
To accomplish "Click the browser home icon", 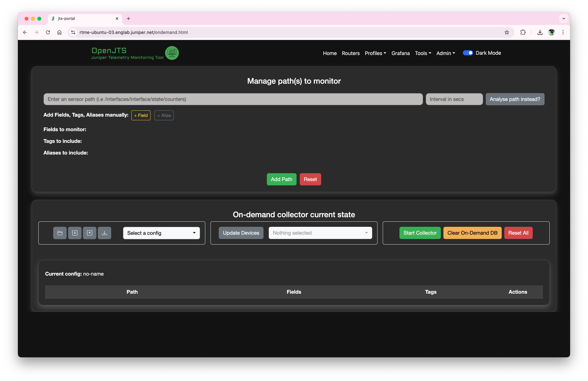I will [59, 32].
